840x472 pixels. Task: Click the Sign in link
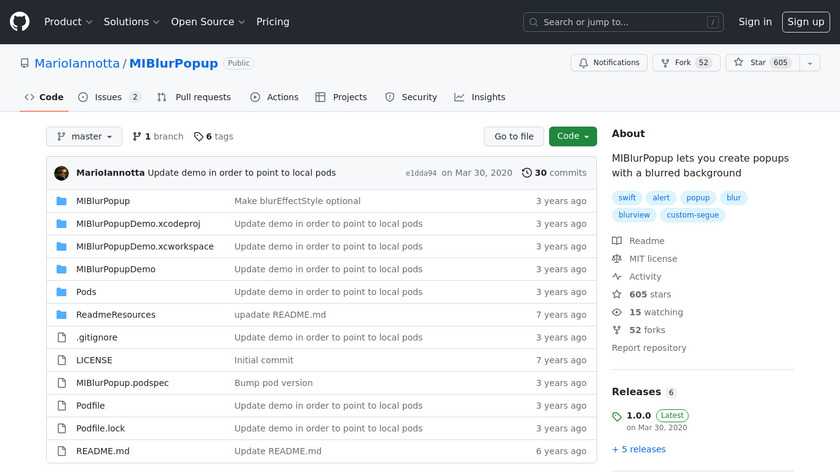tap(755, 22)
